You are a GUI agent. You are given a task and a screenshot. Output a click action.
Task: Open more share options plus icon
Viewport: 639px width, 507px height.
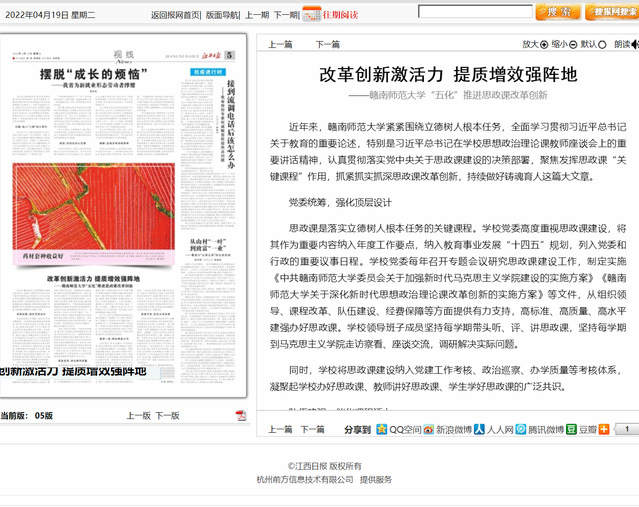click(604, 429)
